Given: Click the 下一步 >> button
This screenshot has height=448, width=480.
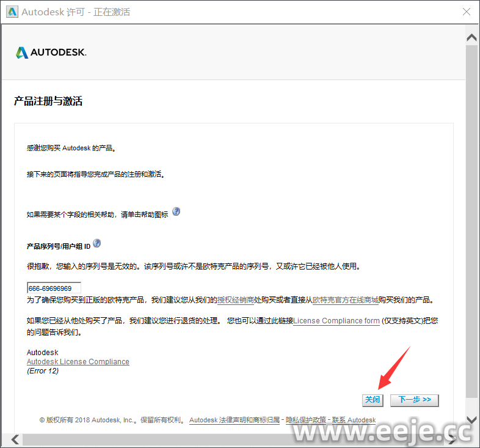Looking at the screenshot, I should [x=414, y=400].
